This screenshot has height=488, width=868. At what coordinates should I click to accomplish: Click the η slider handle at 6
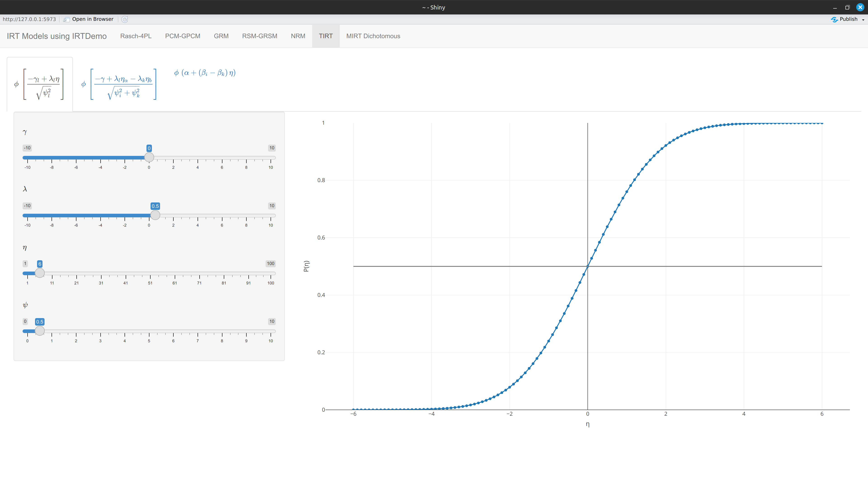coord(40,273)
